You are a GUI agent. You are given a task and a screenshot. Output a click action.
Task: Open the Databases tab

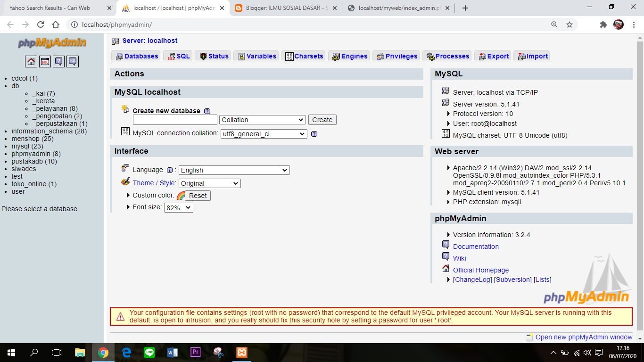point(137,56)
